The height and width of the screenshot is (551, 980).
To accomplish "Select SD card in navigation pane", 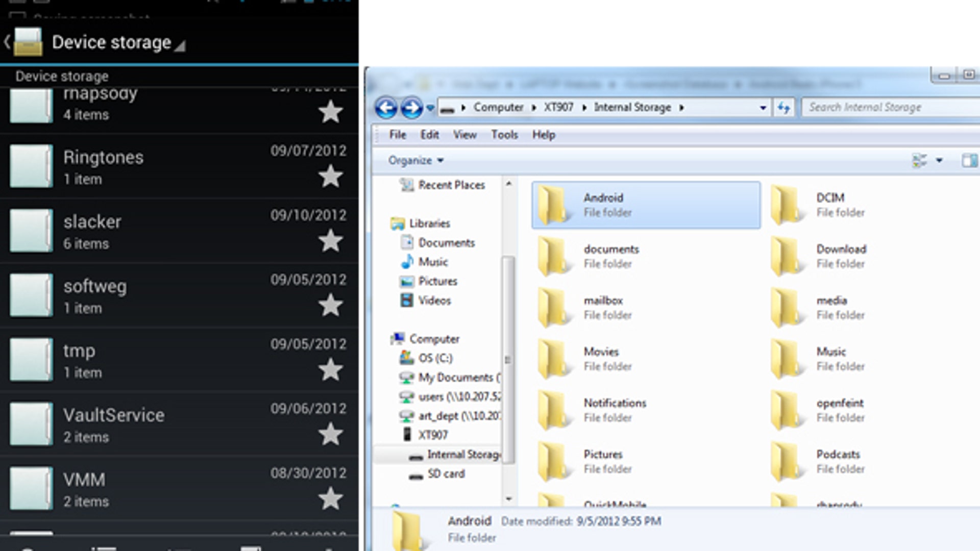I will click(x=446, y=474).
